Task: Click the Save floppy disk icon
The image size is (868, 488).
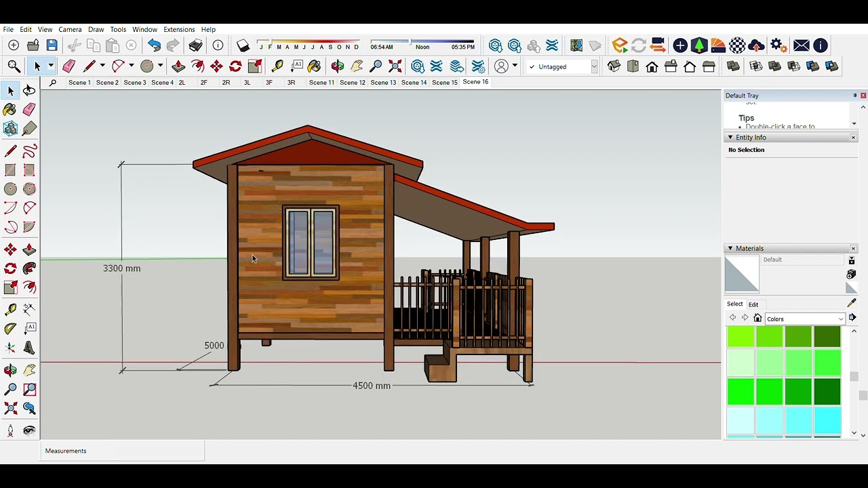Action: (x=52, y=45)
